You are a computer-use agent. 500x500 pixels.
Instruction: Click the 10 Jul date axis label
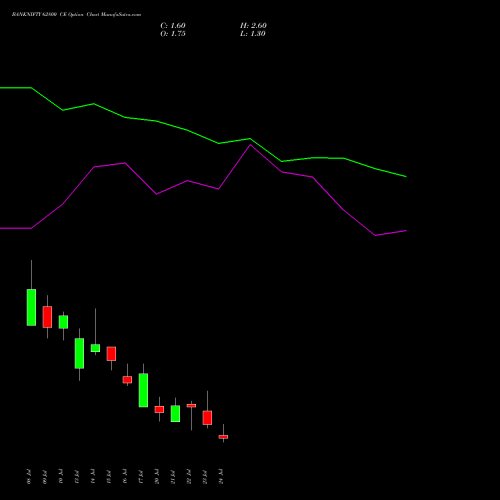pos(61,477)
